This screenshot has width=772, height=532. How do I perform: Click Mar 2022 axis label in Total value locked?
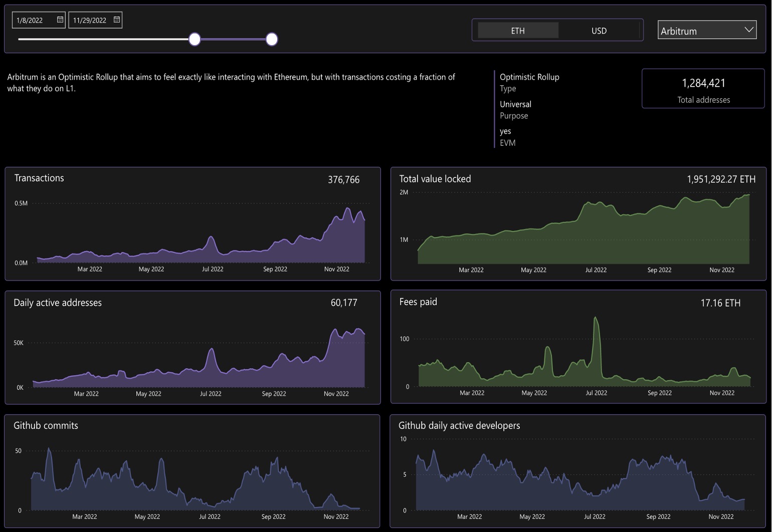tap(471, 270)
